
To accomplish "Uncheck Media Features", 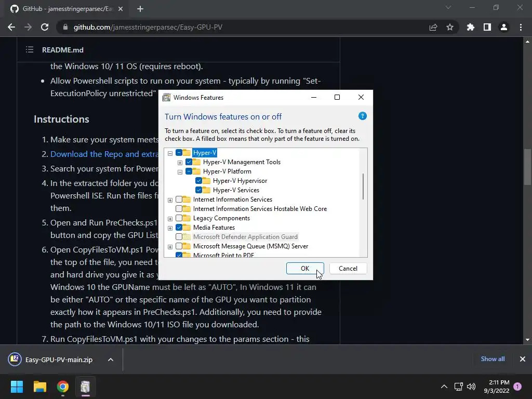I will (179, 228).
